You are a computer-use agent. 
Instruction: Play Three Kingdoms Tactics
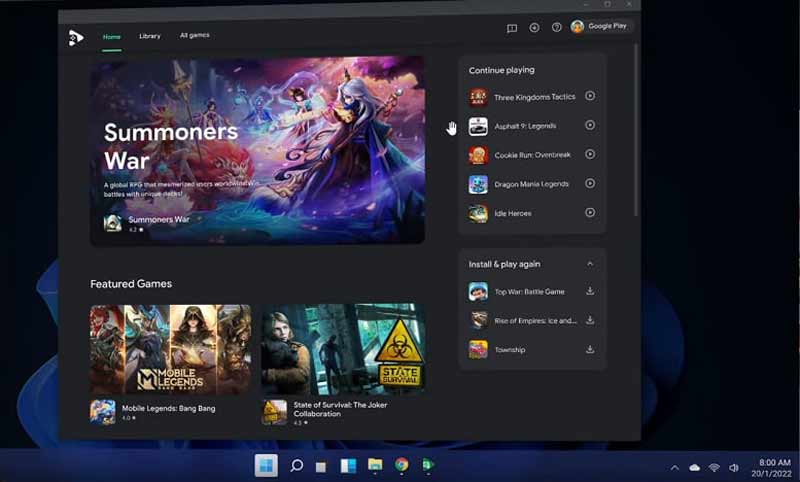590,96
